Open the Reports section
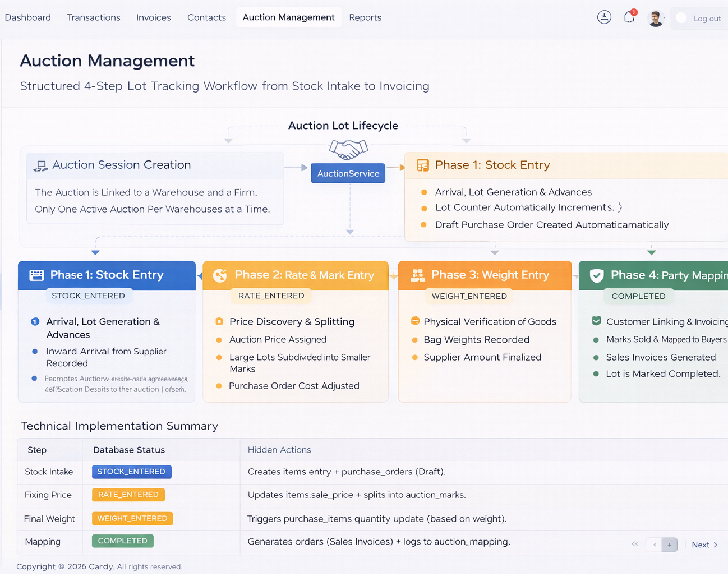Viewport: 728px width, 581px height. click(365, 17)
